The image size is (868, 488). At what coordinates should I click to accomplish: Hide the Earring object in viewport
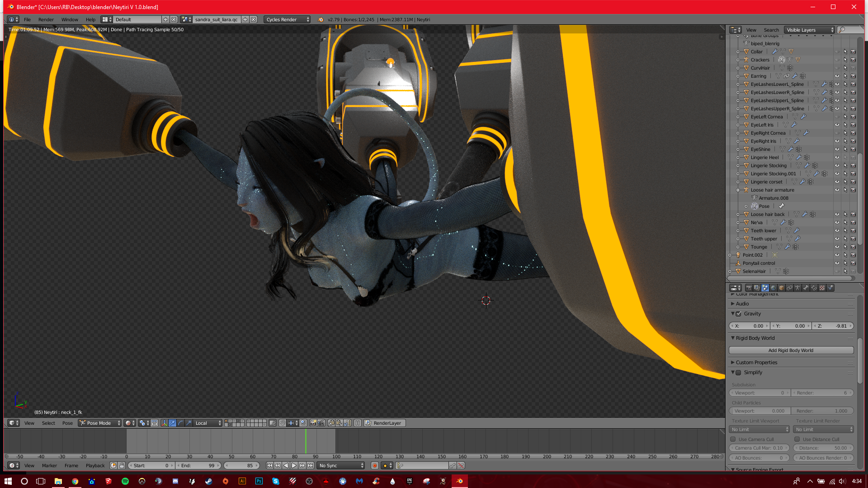(837, 76)
